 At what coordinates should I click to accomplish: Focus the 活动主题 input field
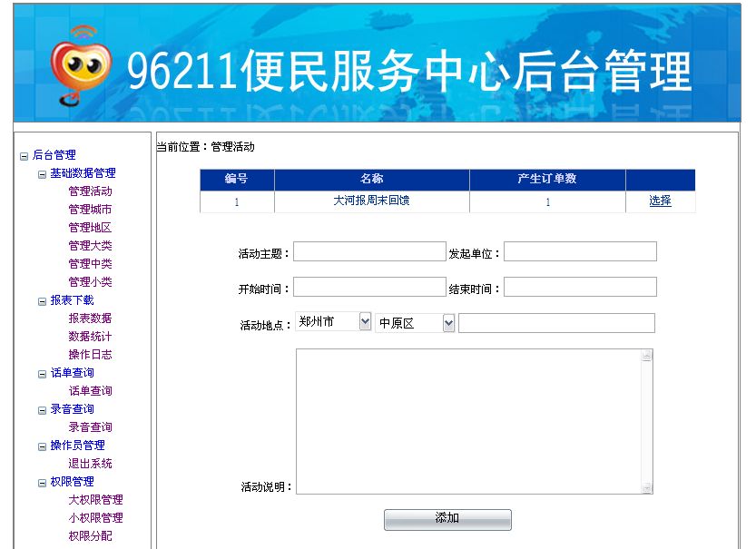369,251
